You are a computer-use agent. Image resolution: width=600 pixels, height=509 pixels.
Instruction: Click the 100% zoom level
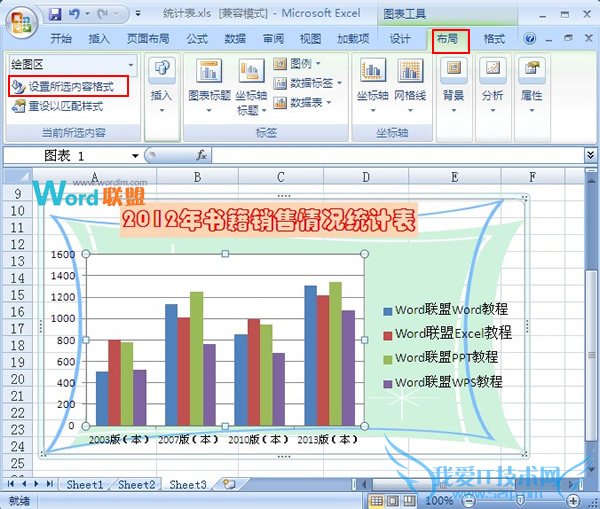pyautogui.click(x=439, y=501)
